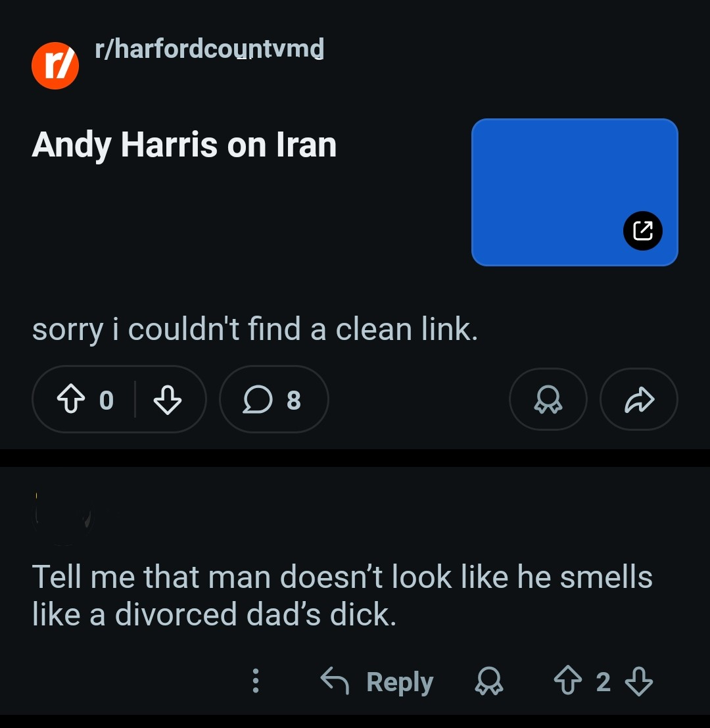Open the comment's three-dot options menu
710x728 pixels.
[256, 681]
